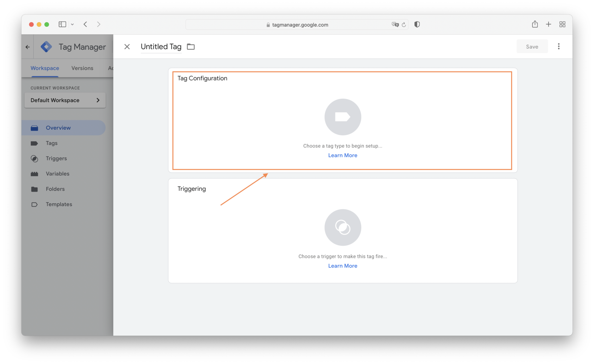Open the Learn More link under Tag Configuration
Viewport: 594px width, 364px height.
342,155
